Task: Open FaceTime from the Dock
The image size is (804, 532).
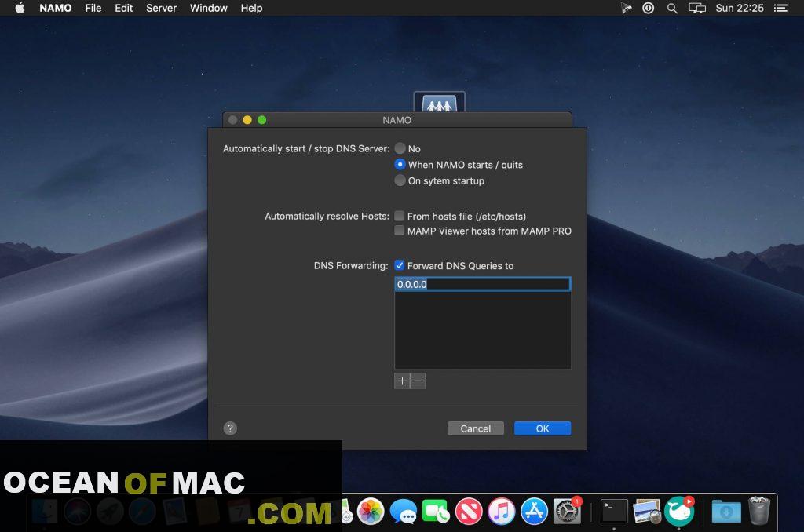Action: point(436,512)
